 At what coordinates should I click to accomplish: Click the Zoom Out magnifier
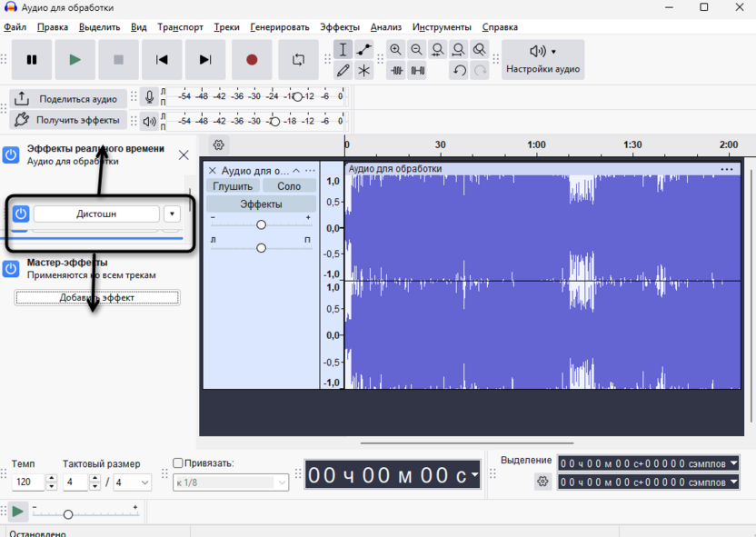pos(416,50)
